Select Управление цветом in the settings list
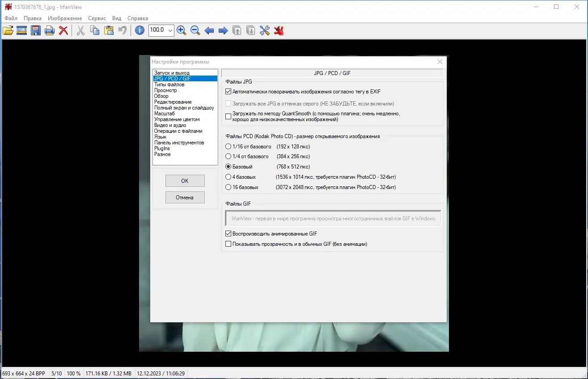The height and width of the screenshot is (379, 588). click(185, 119)
